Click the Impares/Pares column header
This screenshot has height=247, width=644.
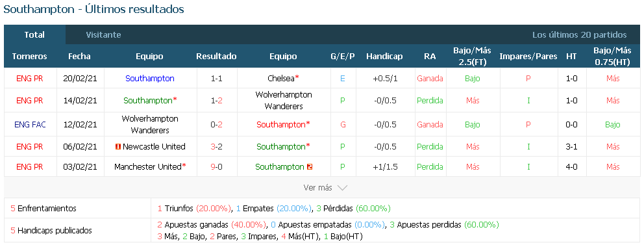(528, 57)
